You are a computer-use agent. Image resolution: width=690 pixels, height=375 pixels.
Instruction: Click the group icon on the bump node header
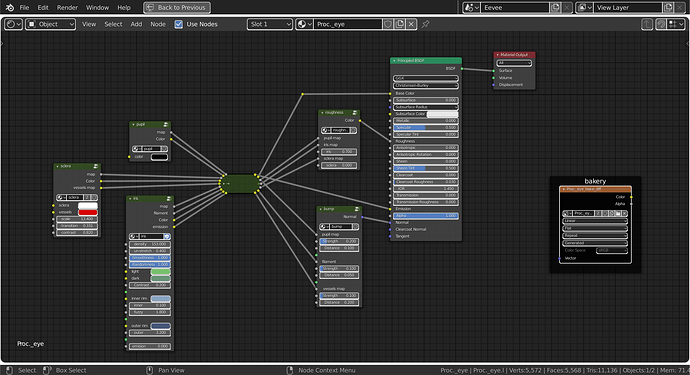point(357,209)
